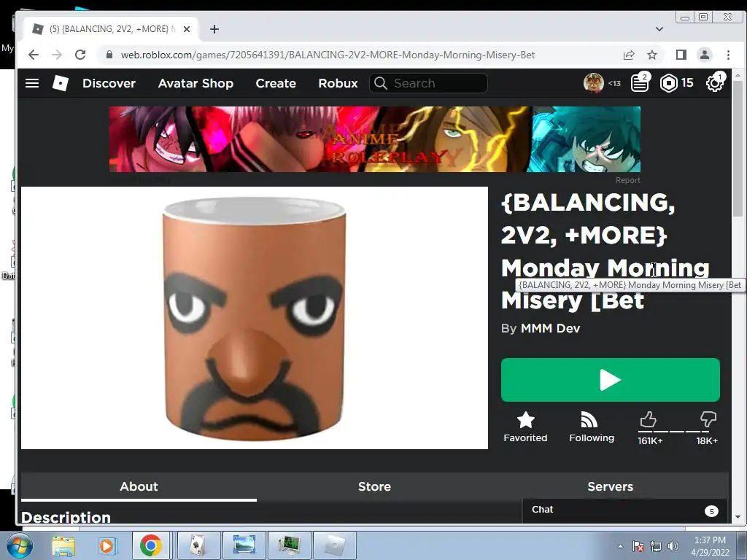Click the share page icon in address bar
The image size is (747, 560).
click(x=628, y=55)
